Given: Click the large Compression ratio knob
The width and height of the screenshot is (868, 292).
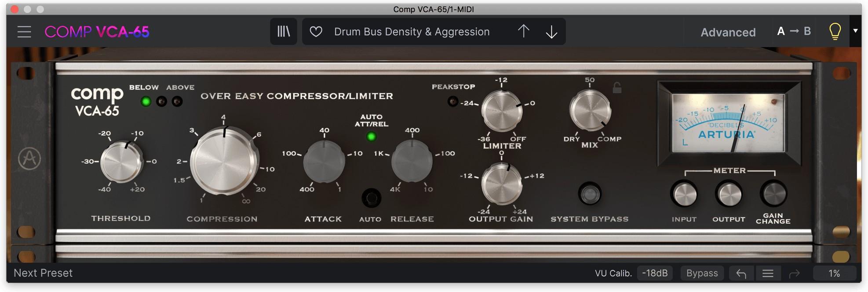Looking at the screenshot, I should (224, 161).
